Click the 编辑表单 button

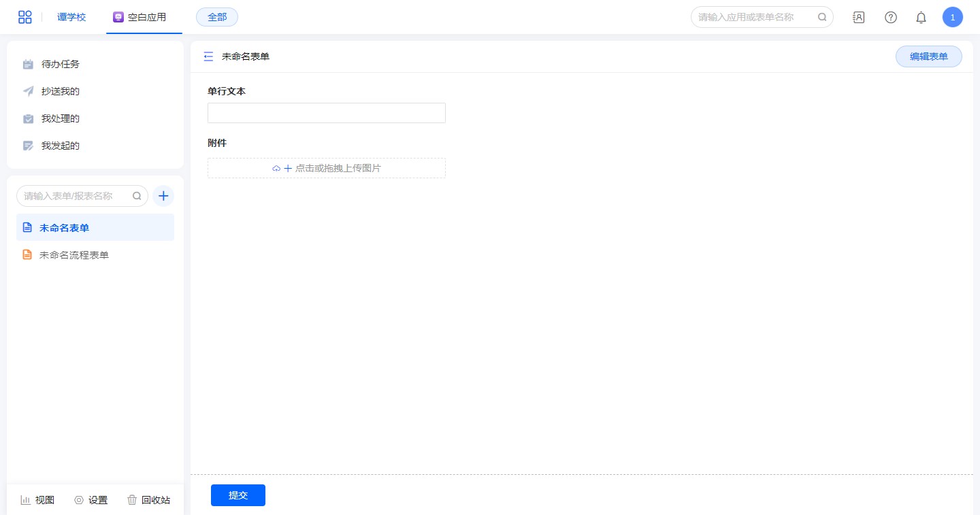click(x=928, y=56)
